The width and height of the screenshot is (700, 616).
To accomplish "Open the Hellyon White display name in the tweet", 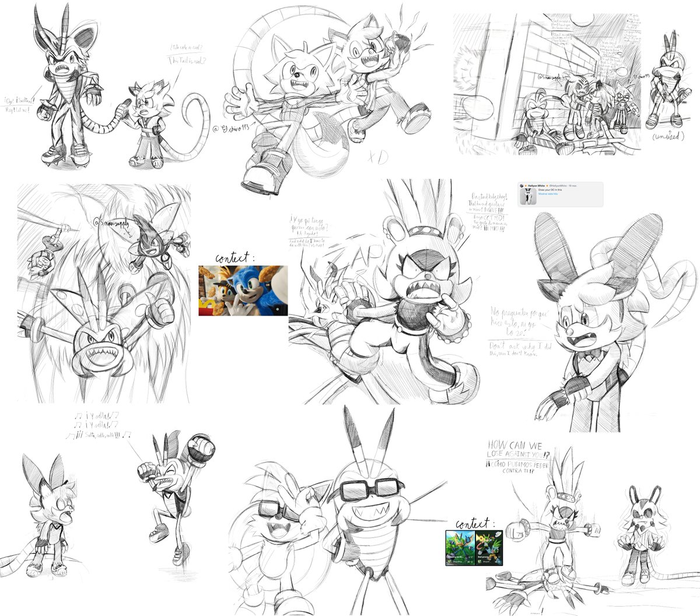I will click(x=536, y=185).
